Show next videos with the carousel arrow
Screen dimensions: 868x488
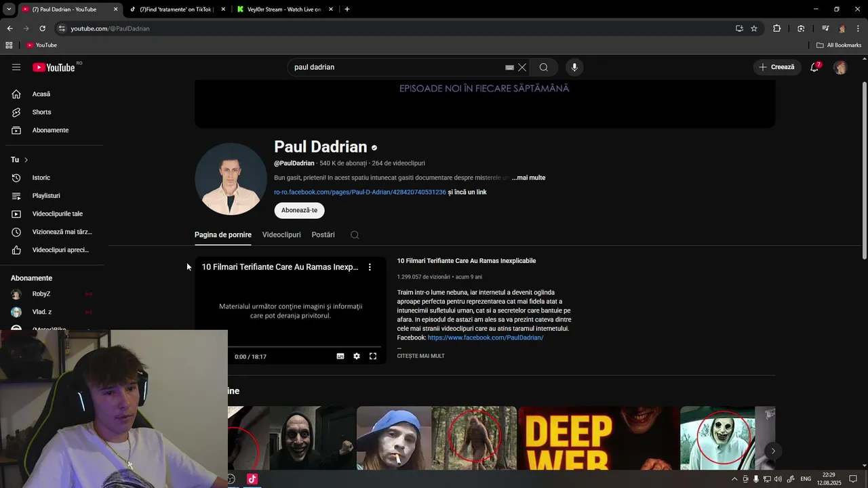(x=773, y=451)
